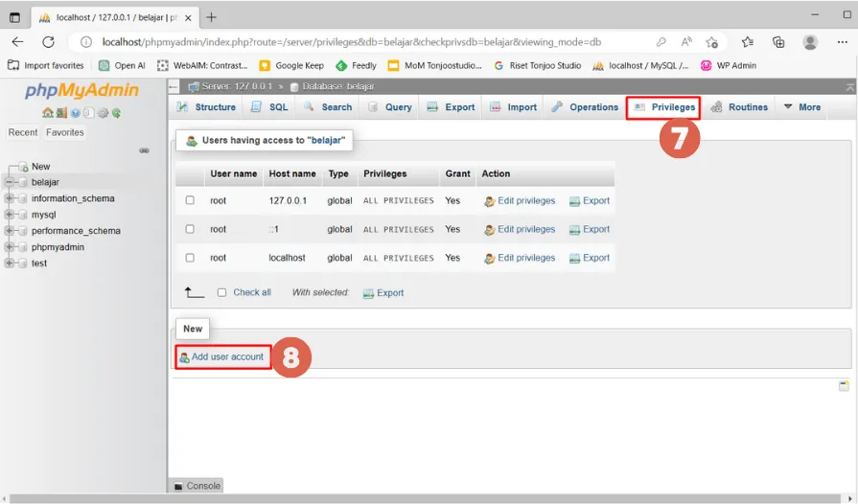Click the browser address bar URL
Screen dimensions: 858x504
pos(351,42)
